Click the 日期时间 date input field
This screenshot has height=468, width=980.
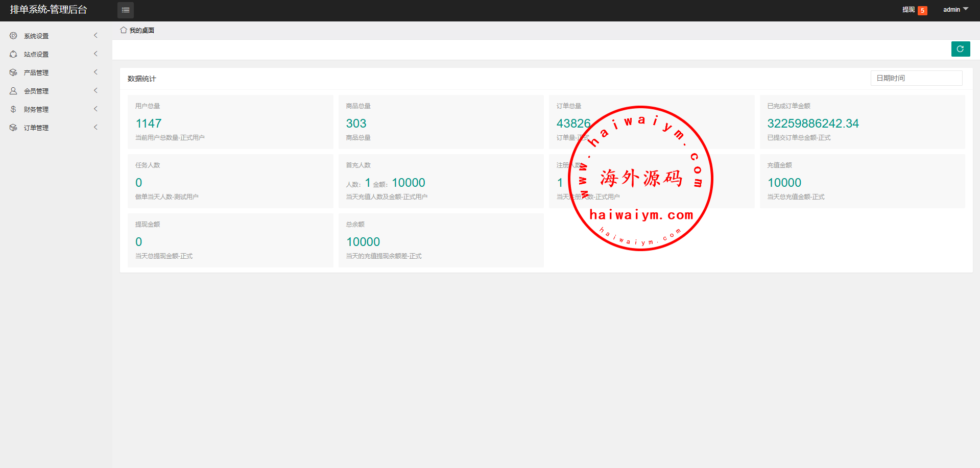[916, 78]
